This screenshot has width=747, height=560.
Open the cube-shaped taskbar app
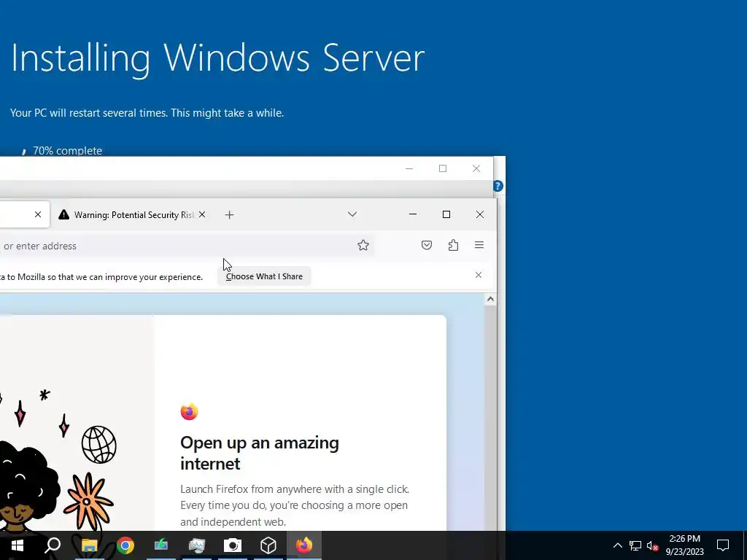coord(268,545)
